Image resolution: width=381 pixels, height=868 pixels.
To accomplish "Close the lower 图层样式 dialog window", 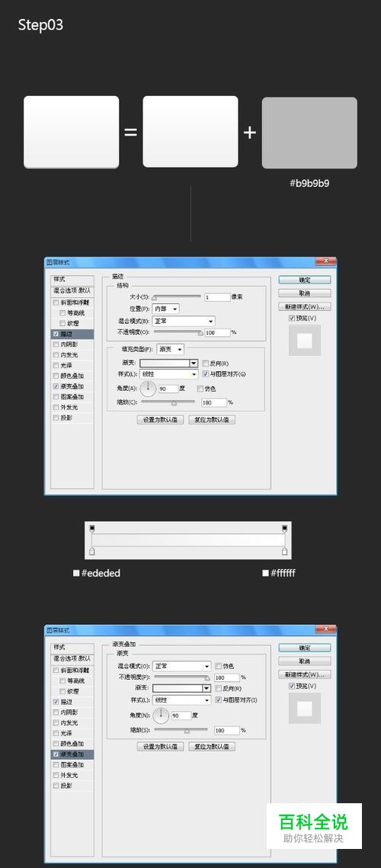I will tap(325, 629).
